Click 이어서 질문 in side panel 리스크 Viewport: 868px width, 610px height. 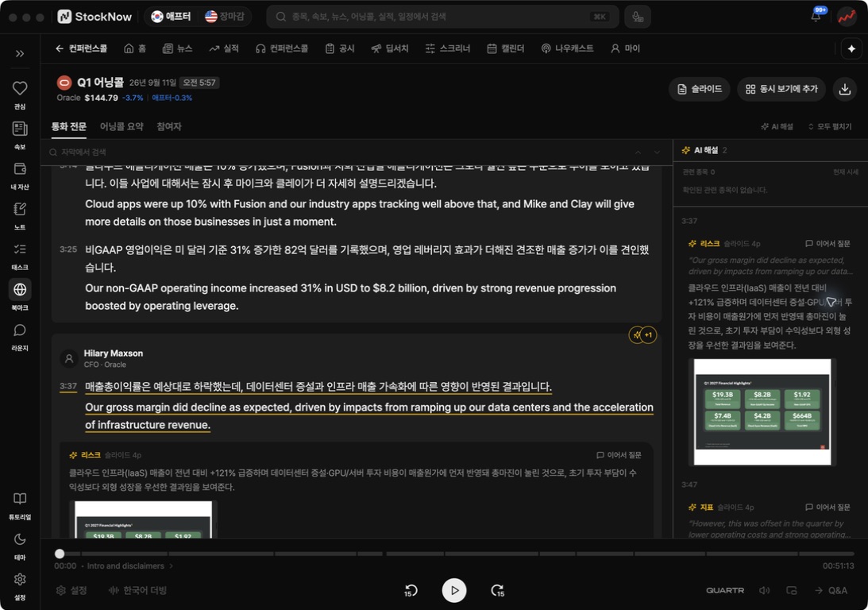tap(827, 244)
